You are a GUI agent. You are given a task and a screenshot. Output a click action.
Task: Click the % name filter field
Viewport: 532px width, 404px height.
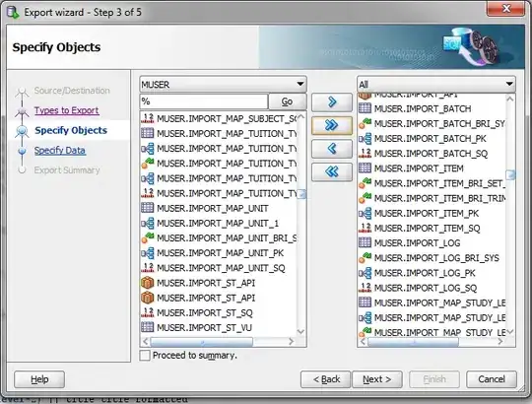click(204, 101)
